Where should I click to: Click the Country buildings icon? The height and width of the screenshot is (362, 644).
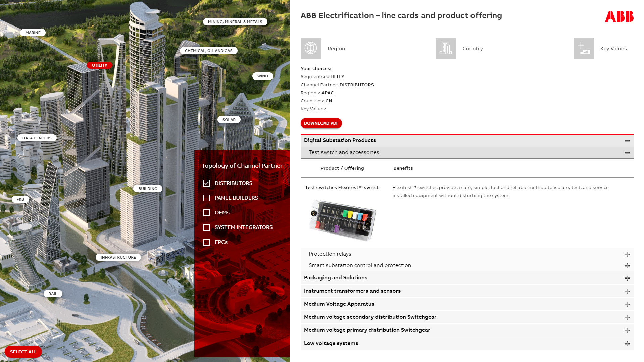[x=445, y=48]
